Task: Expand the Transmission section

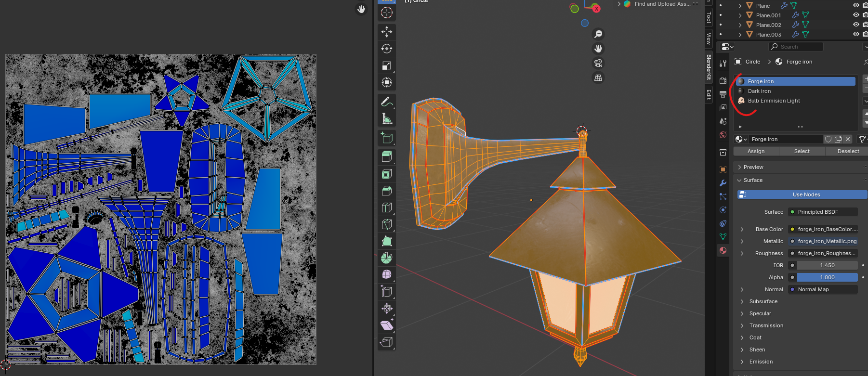Action: [x=742, y=325]
